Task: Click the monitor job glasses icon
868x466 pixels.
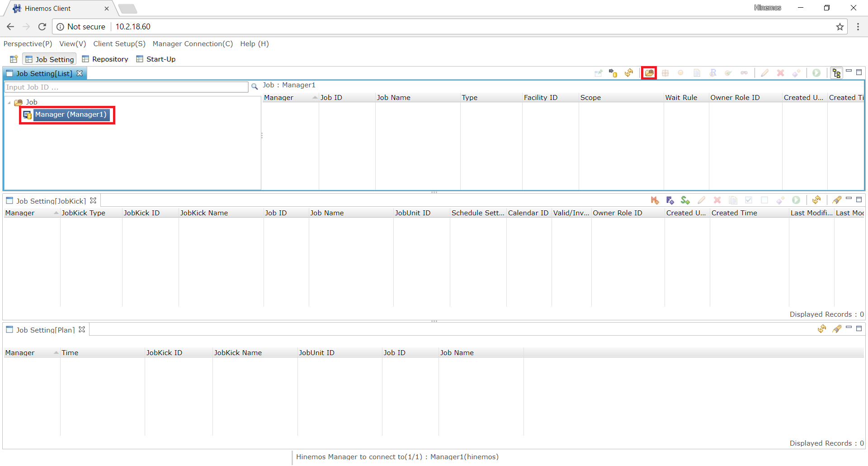Action: pyautogui.click(x=744, y=73)
